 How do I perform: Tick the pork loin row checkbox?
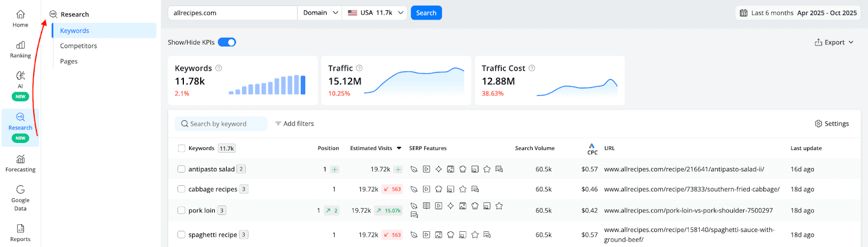click(x=181, y=210)
